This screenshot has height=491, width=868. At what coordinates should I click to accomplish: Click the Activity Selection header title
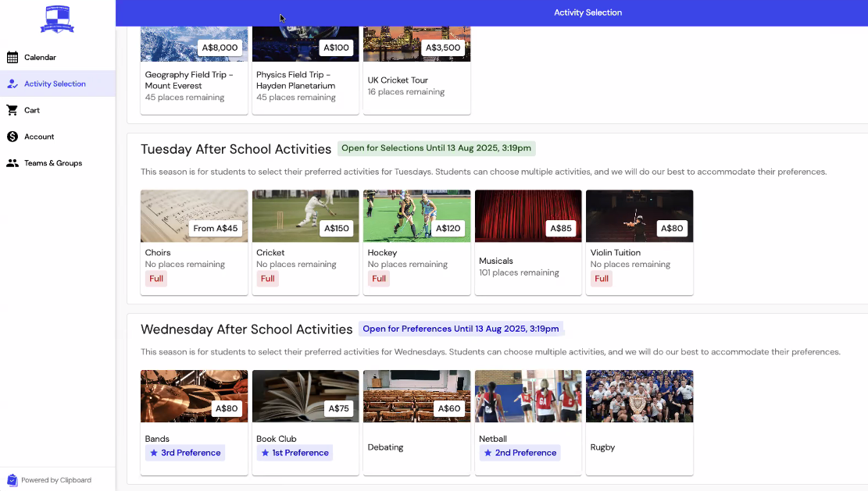[x=588, y=12]
